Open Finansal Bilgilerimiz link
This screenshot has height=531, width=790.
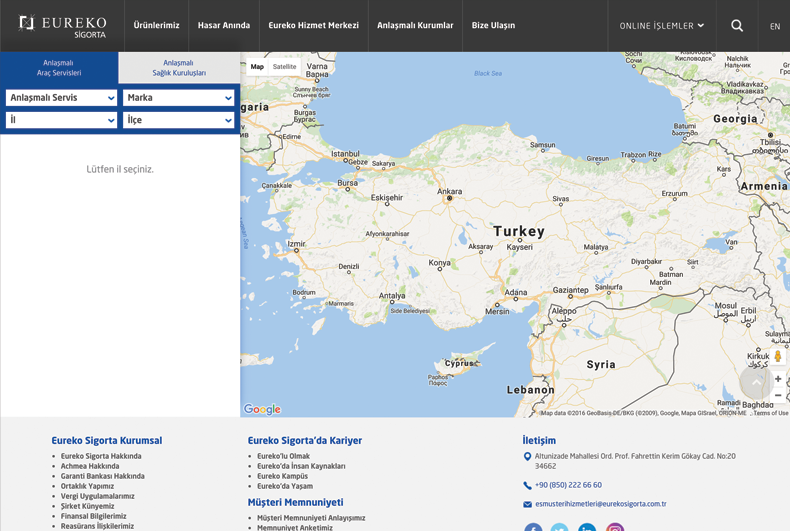93,516
